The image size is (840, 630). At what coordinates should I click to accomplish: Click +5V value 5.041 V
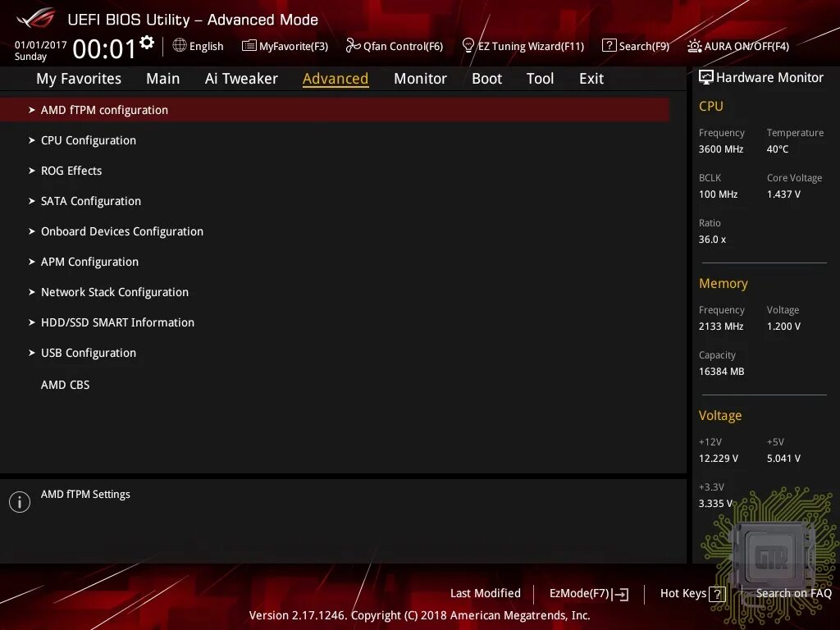(783, 458)
